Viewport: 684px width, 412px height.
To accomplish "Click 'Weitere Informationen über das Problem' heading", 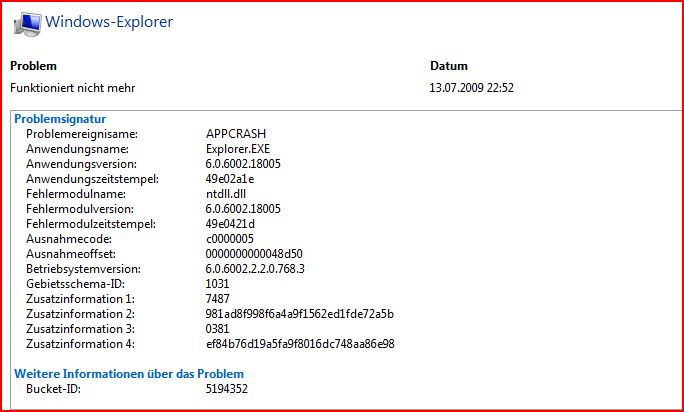I will pos(129,374).
